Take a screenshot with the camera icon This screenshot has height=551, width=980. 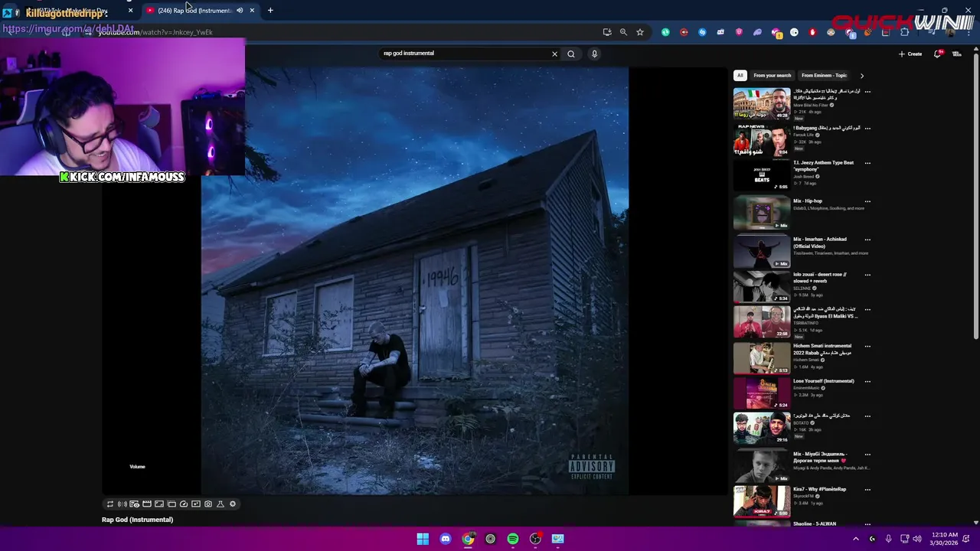208,504
